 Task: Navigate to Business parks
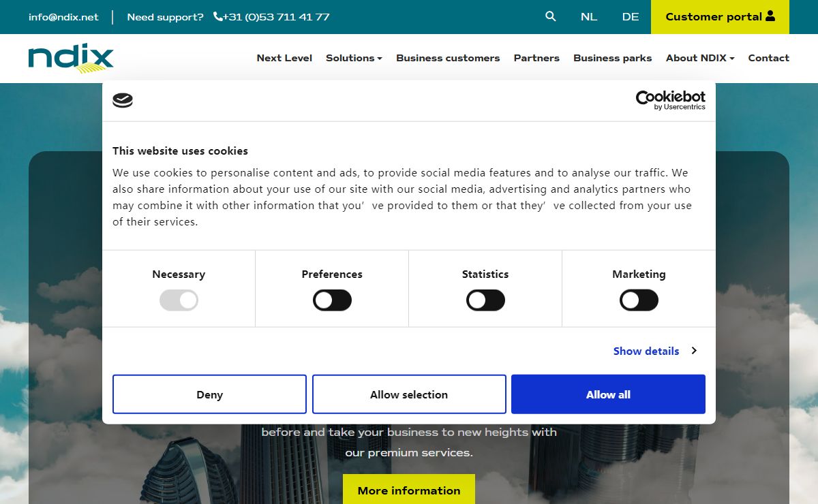pyautogui.click(x=612, y=58)
